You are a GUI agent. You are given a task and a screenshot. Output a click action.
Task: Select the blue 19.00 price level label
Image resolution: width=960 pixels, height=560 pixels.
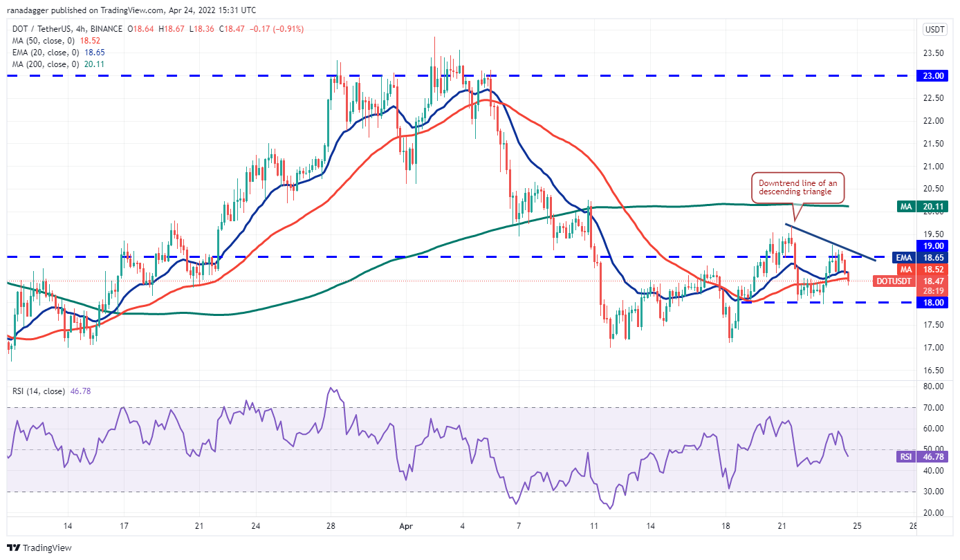click(934, 245)
